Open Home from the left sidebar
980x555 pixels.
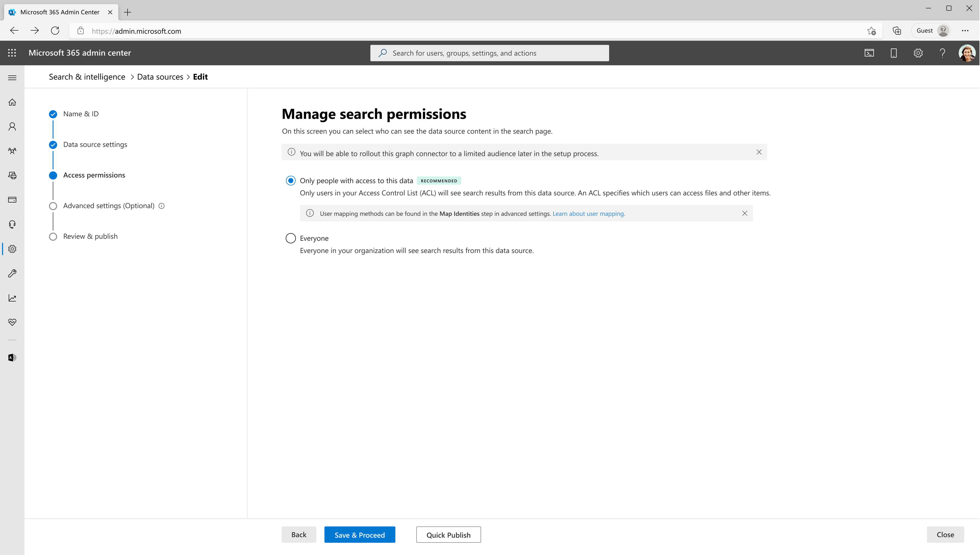(x=12, y=102)
